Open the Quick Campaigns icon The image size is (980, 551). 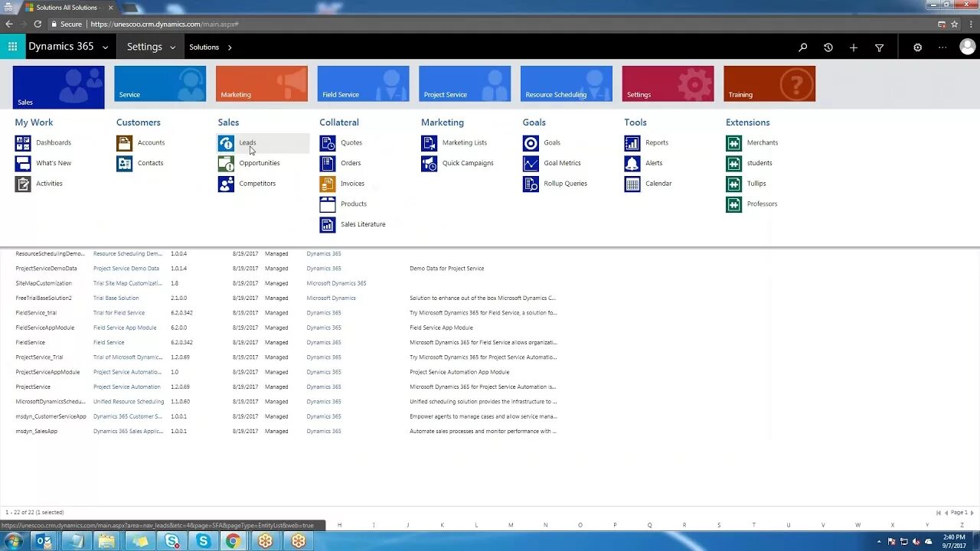(x=430, y=163)
